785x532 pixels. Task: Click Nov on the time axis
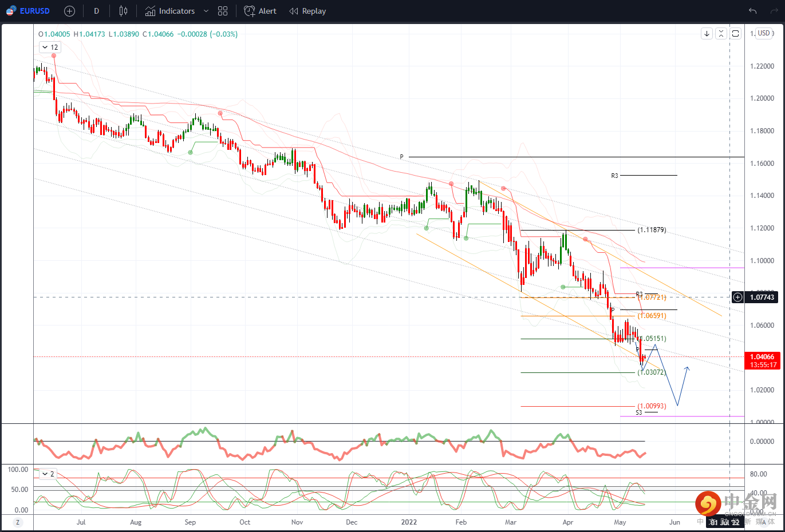(x=297, y=522)
